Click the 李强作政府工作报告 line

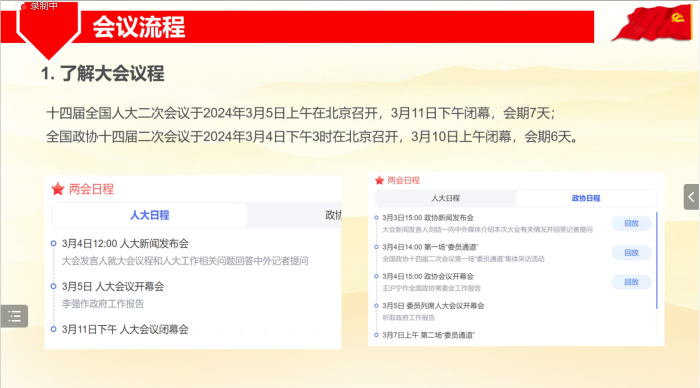tap(103, 304)
